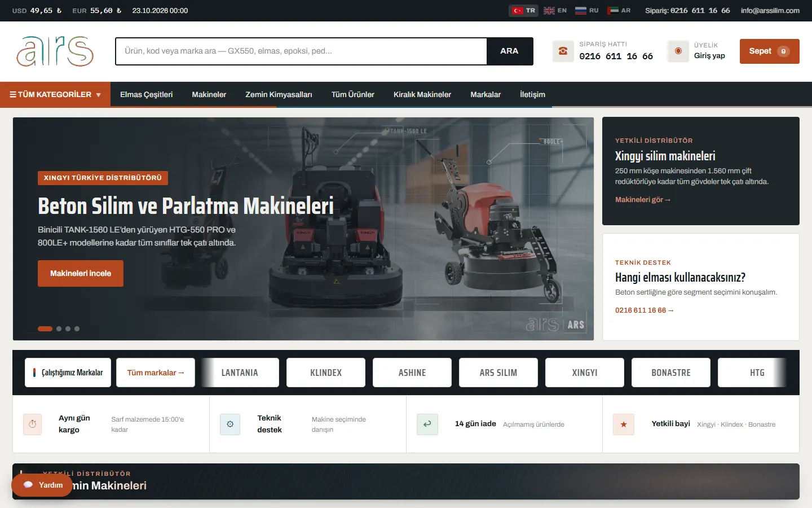
Task: Click the info@arssilim.com email link
Action: [770, 11]
